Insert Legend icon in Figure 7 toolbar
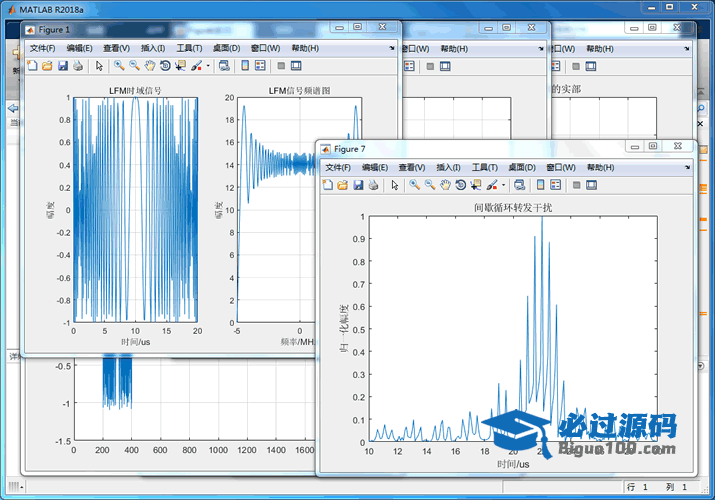The image size is (715, 500). 555,185
